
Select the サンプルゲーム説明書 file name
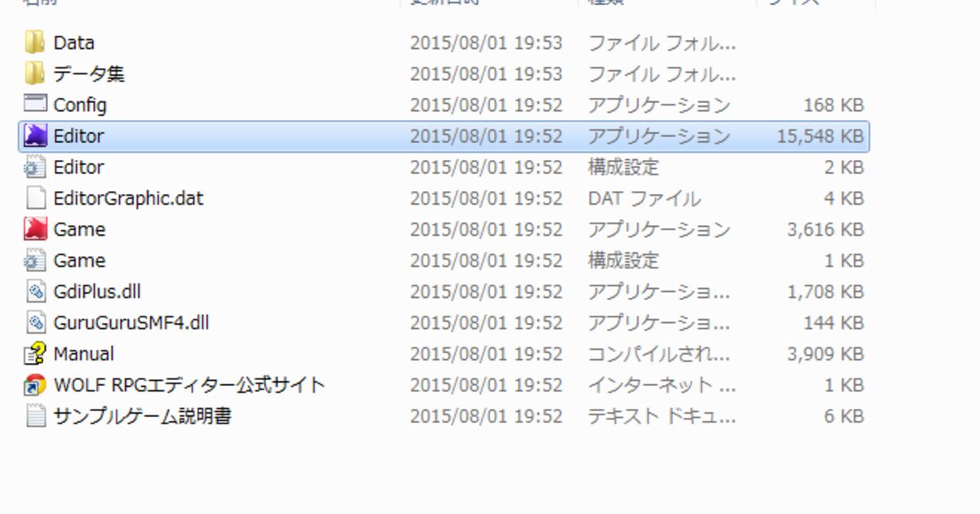(x=142, y=415)
